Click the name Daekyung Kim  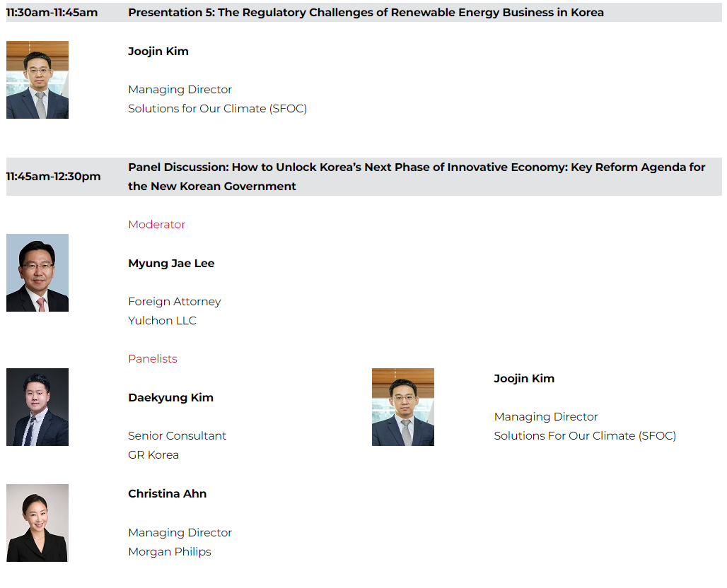tap(170, 398)
